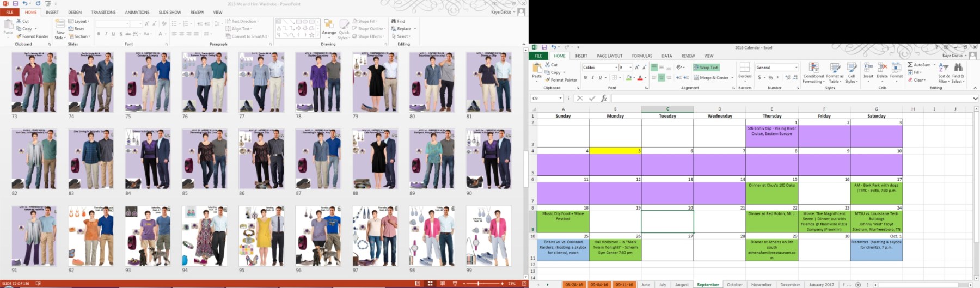The width and height of the screenshot is (980, 288).
Task: Open the Excel font name dropdown
Action: [x=616, y=68]
